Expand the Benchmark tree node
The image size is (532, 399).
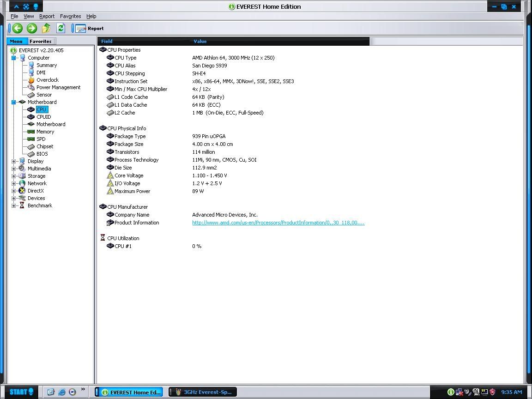point(14,206)
